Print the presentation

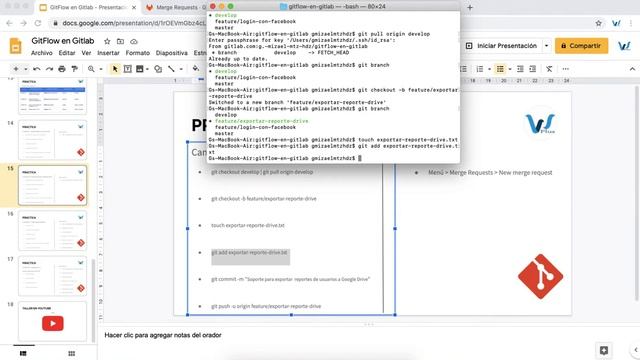[x=62, y=69]
